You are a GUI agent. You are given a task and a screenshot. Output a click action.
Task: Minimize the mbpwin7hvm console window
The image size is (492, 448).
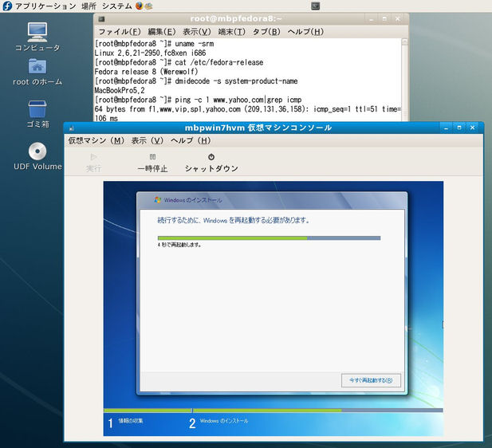point(446,128)
